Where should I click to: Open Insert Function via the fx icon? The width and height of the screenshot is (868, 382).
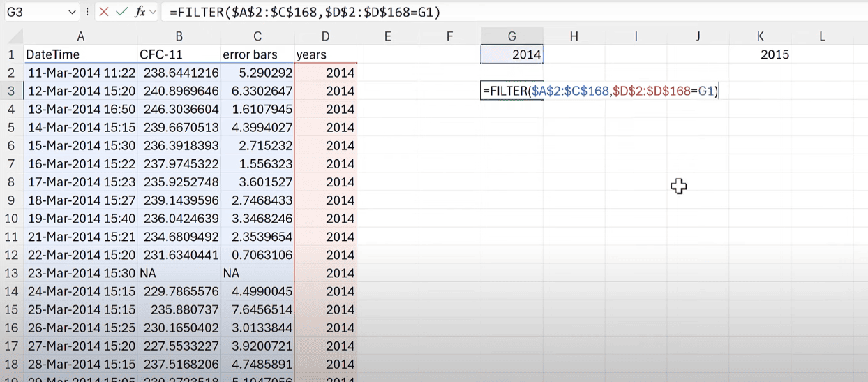pos(140,12)
